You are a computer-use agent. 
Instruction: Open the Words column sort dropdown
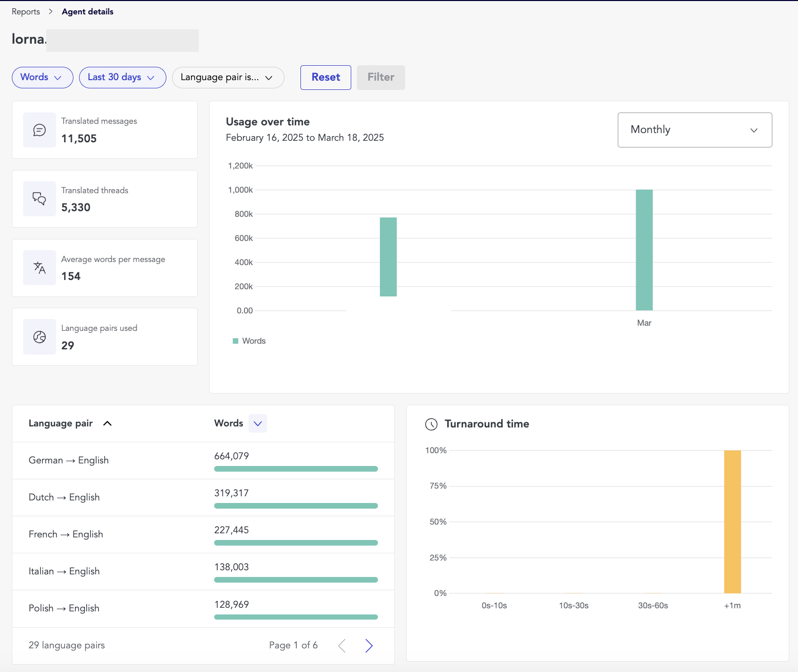(x=258, y=423)
